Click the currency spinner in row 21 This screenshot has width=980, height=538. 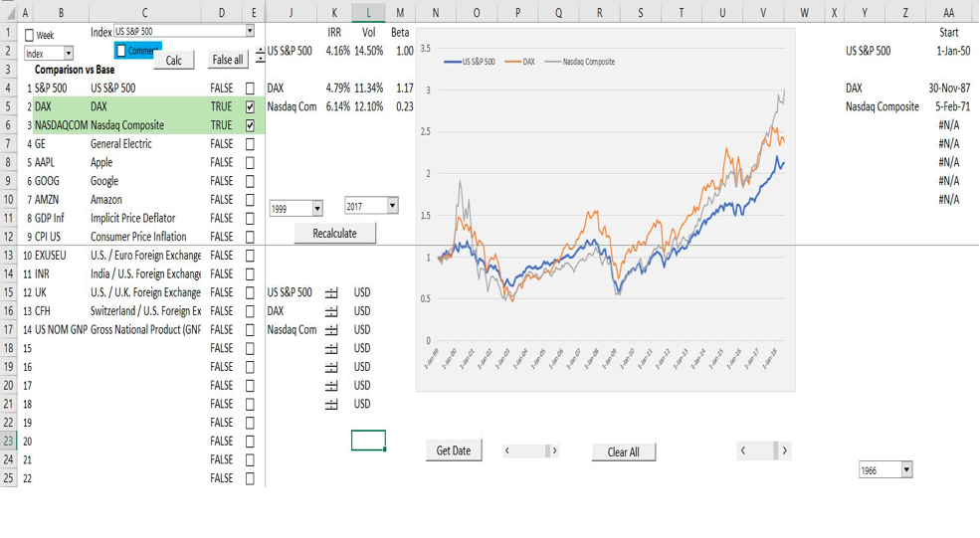tap(331, 405)
